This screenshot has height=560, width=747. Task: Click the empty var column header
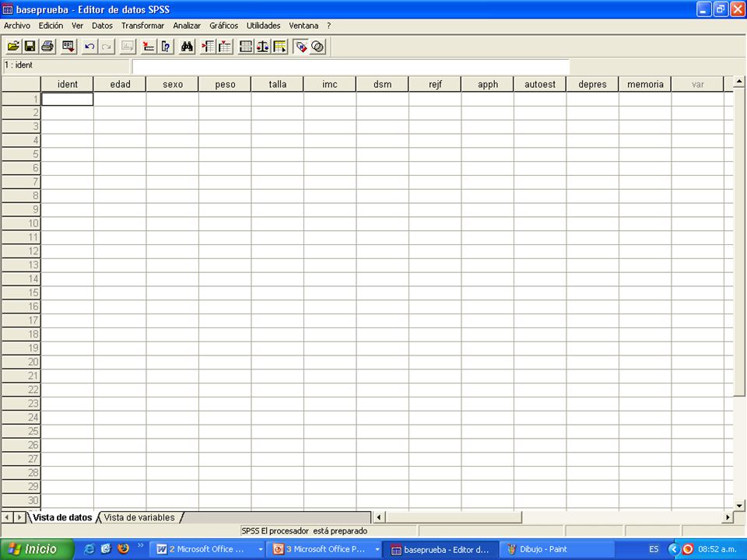tap(697, 84)
